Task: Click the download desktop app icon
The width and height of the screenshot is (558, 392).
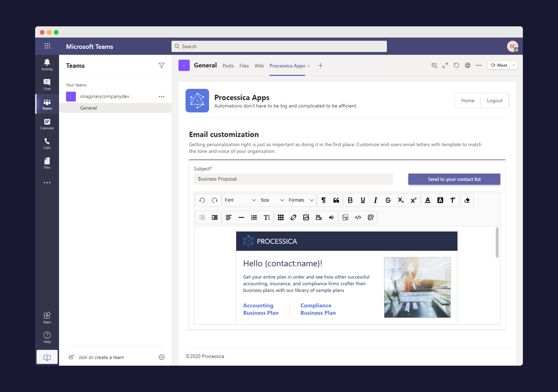Action: [47, 357]
